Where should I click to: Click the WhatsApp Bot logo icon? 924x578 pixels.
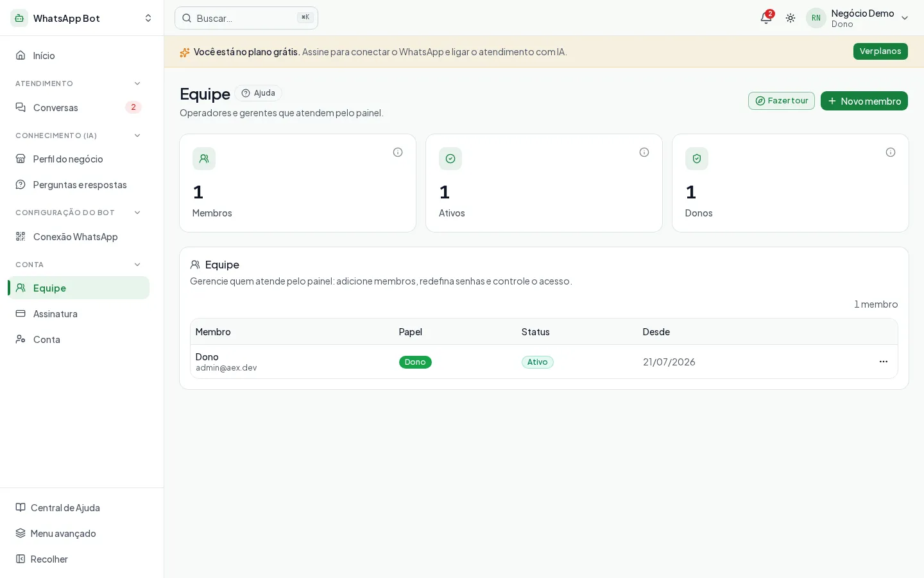19,18
